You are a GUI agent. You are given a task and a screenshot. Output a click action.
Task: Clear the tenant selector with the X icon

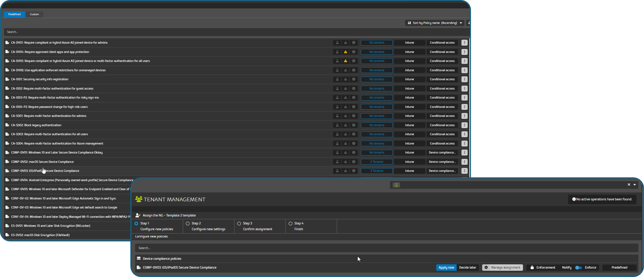click(x=629, y=185)
